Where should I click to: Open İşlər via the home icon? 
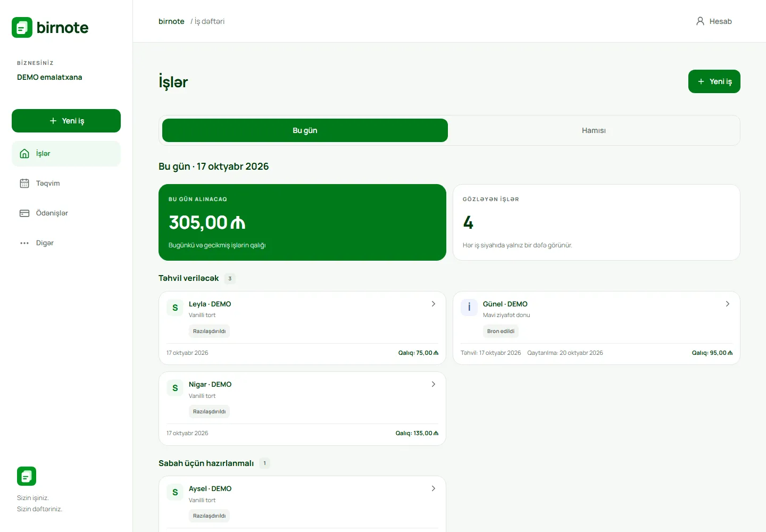24,154
